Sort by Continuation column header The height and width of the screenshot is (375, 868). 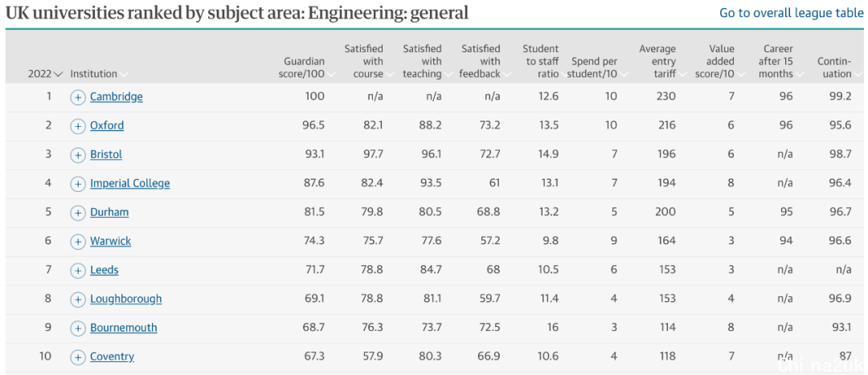pos(834,67)
